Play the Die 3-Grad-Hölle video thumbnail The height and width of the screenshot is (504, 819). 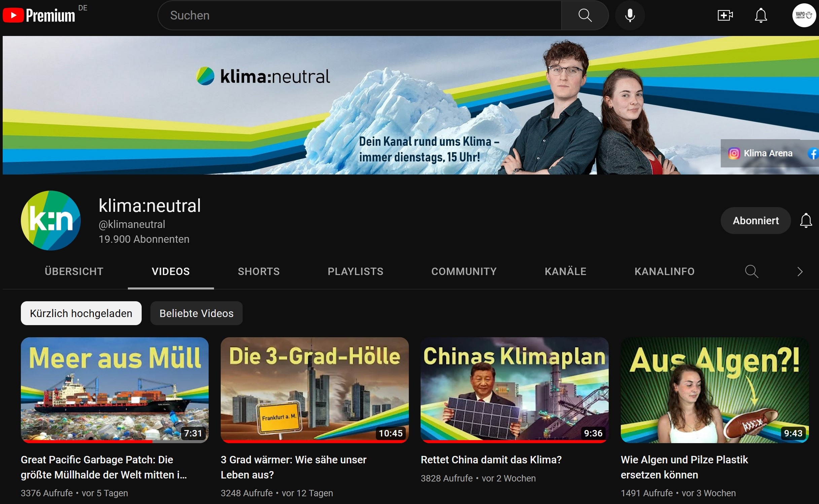pos(315,390)
